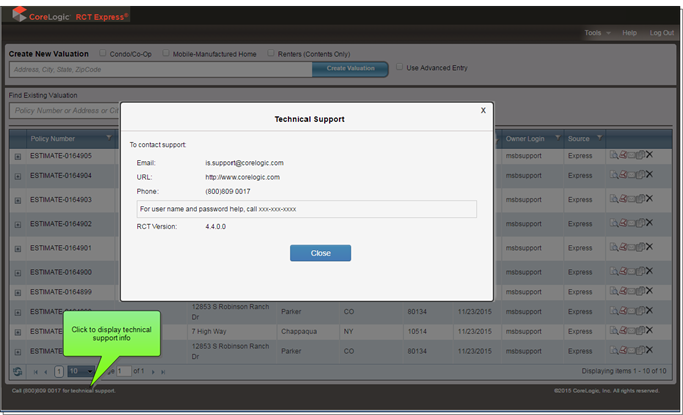Click the page number input box
683x415 pixels.
point(124,371)
